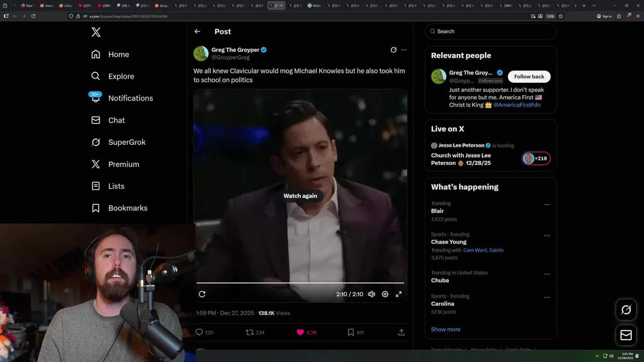Click the Cam Ward, Saints link
The height and width of the screenshot is (362, 644).
click(x=484, y=250)
